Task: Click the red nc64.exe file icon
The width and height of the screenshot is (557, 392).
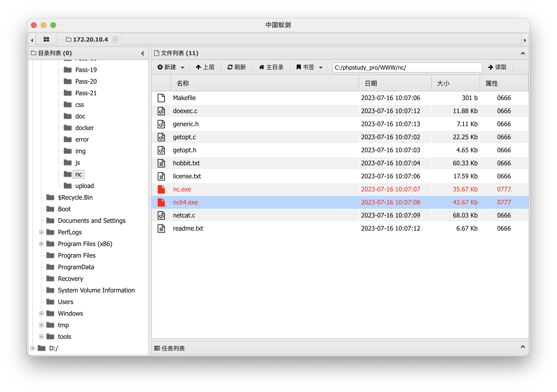Action: click(161, 202)
